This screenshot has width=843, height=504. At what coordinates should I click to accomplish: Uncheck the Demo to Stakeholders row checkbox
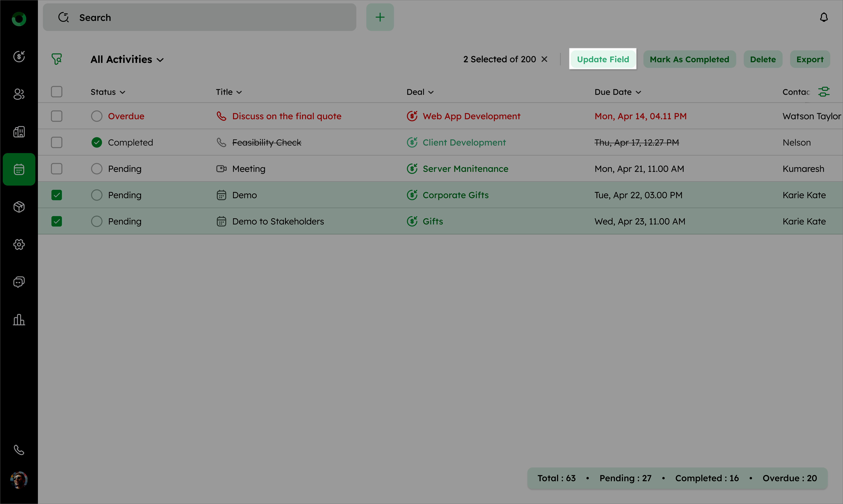click(x=57, y=221)
